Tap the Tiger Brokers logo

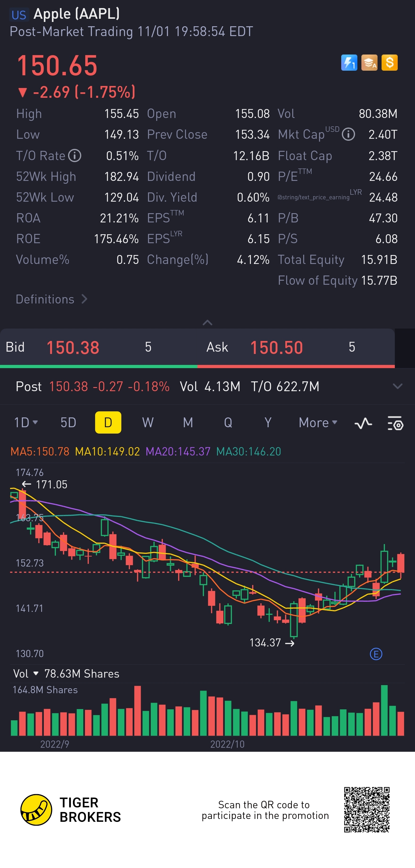pyautogui.click(x=71, y=810)
